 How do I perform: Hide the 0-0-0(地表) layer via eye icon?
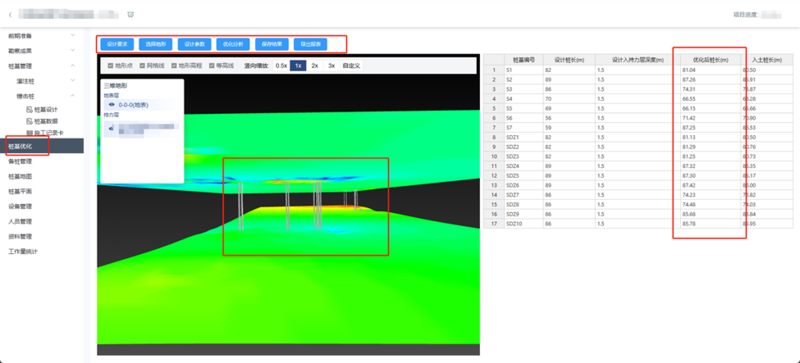[x=112, y=105]
